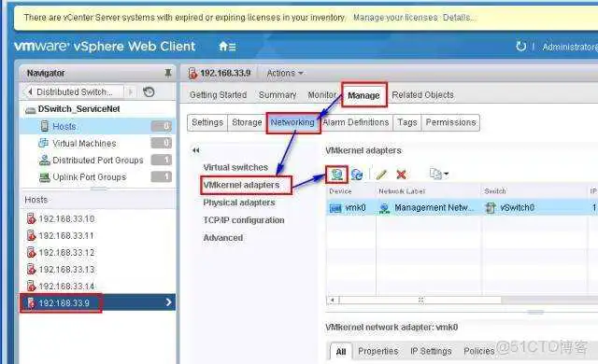
Task: Open the IP Settings tab for vmk0
Action: click(431, 351)
